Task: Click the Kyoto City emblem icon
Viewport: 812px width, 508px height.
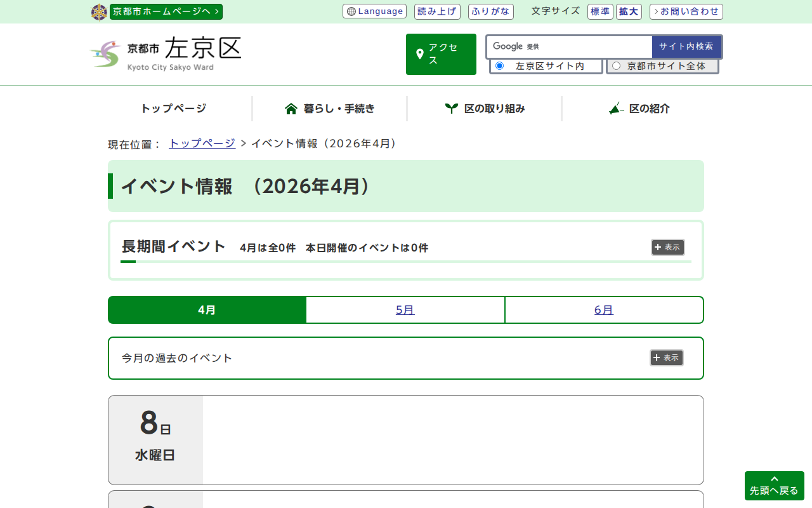Action: [99, 12]
